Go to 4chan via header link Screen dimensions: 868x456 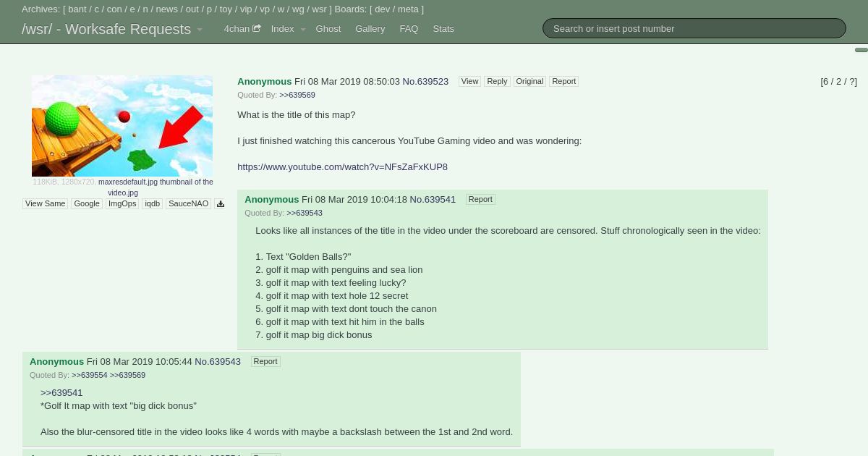(237, 29)
